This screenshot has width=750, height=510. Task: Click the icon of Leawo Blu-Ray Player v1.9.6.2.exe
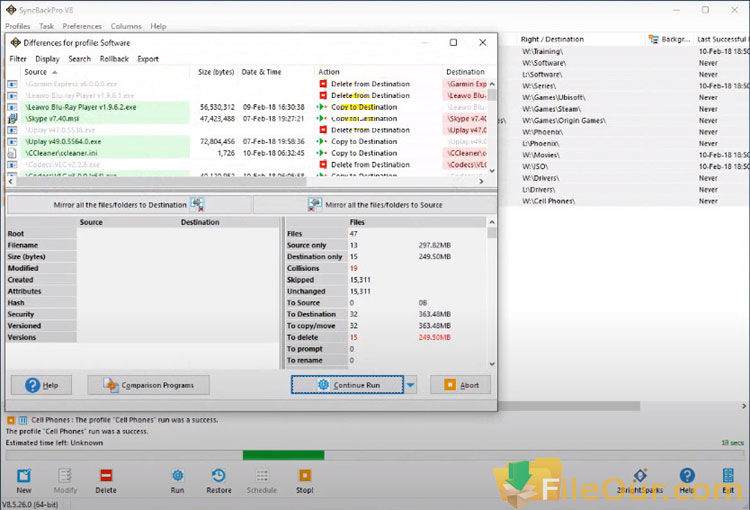(12, 107)
